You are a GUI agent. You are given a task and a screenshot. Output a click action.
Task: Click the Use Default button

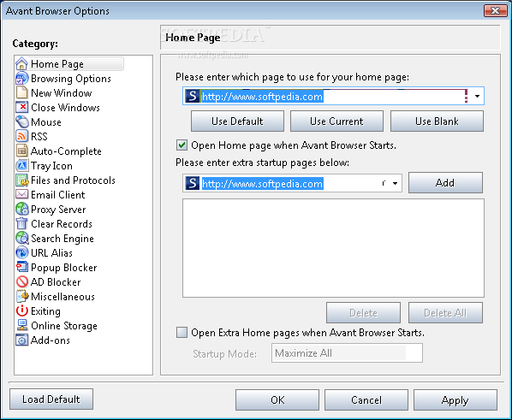[237, 121]
